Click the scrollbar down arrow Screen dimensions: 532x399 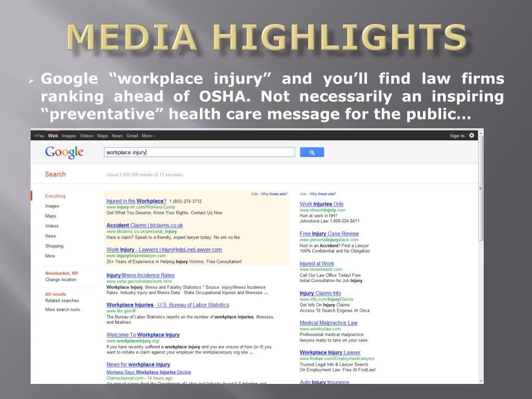[x=481, y=381]
